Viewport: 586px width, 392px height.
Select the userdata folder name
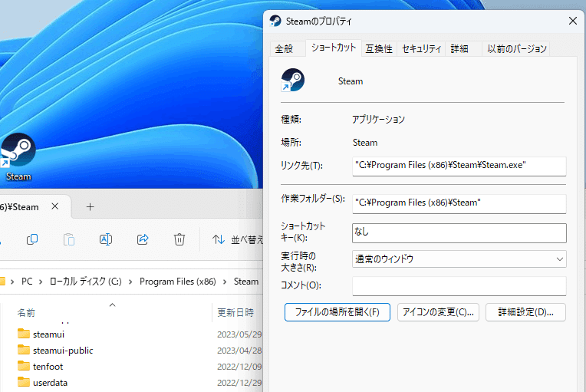click(50, 382)
